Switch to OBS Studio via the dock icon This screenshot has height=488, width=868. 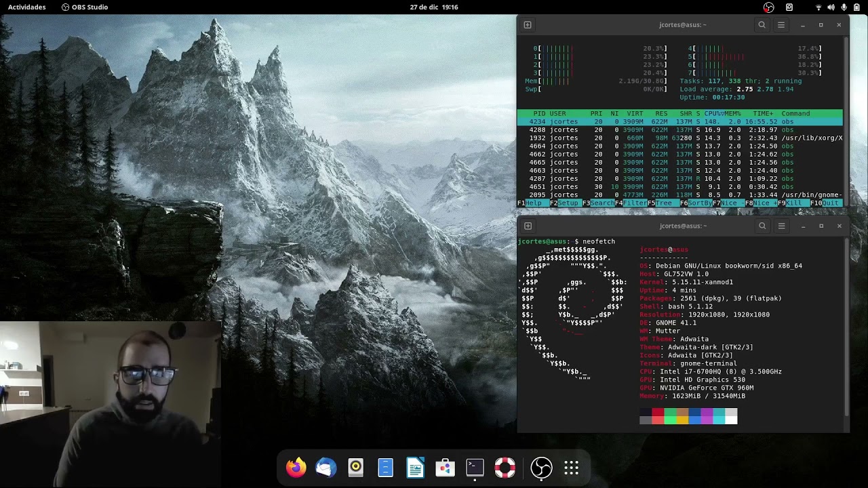click(x=541, y=468)
